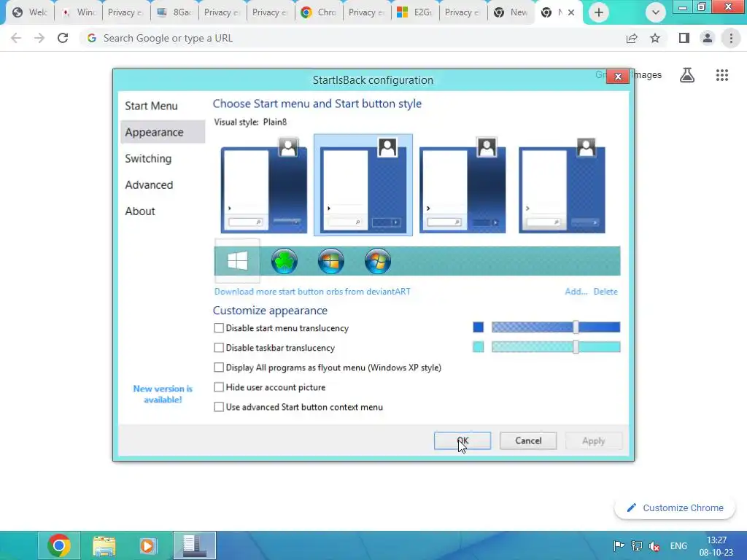The image size is (747, 560).
Task: Select the Windows 7 style start orb
Action: (378, 261)
